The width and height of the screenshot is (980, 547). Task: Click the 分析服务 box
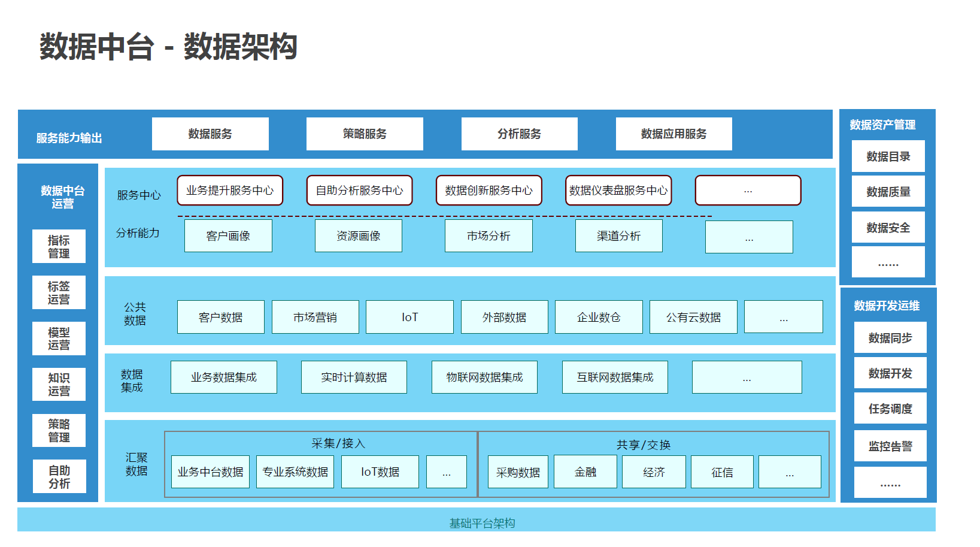click(519, 134)
